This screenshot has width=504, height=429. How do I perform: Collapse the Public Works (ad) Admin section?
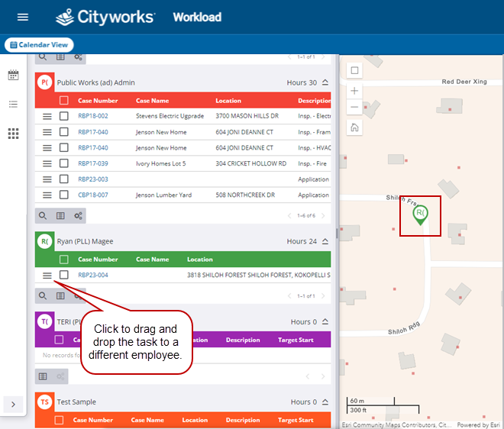(325, 82)
